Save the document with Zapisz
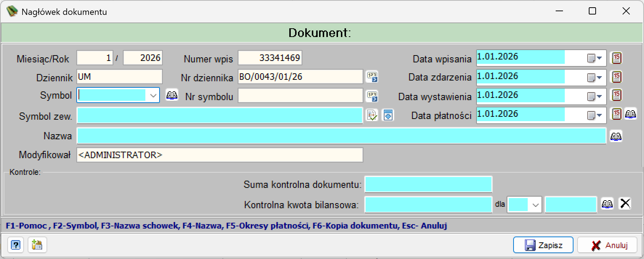Screen dimensions: 644x259 pyautogui.click(x=543, y=245)
